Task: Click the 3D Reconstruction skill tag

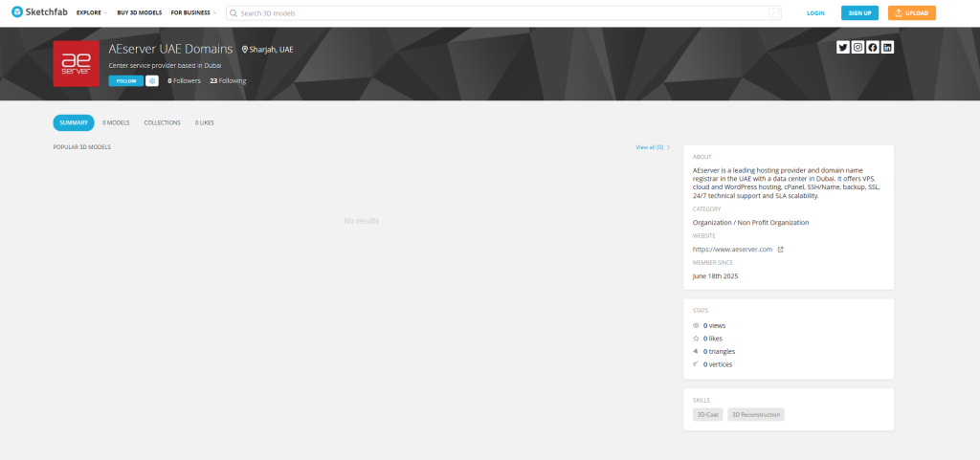Action: tap(756, 414)
